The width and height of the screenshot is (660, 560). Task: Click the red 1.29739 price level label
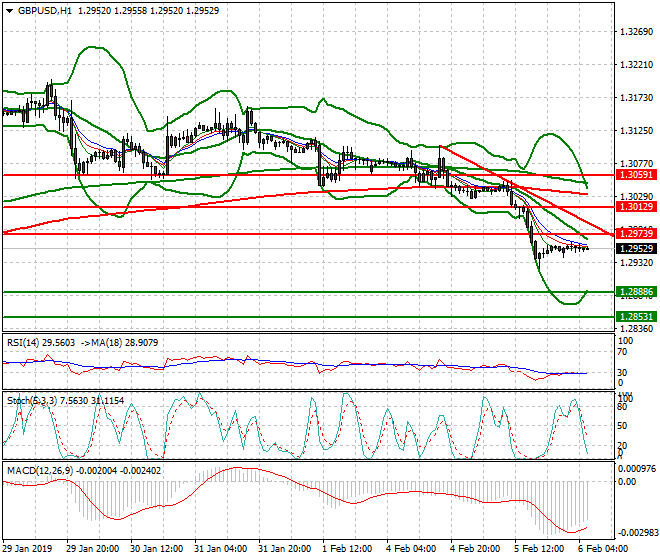(x=636, y=234)
